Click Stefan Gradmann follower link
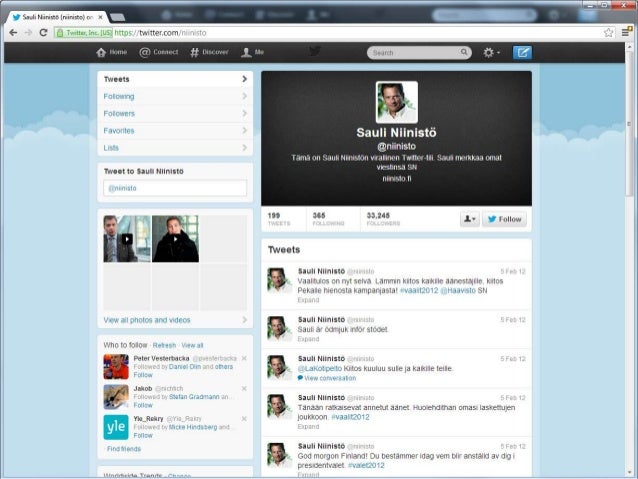This screenshot has width=638, height=479. (x=194, y=396)
